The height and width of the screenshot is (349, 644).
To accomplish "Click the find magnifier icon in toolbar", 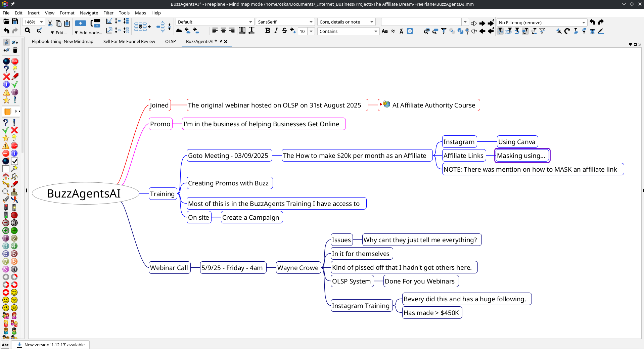I will click(x=28, y=31).
